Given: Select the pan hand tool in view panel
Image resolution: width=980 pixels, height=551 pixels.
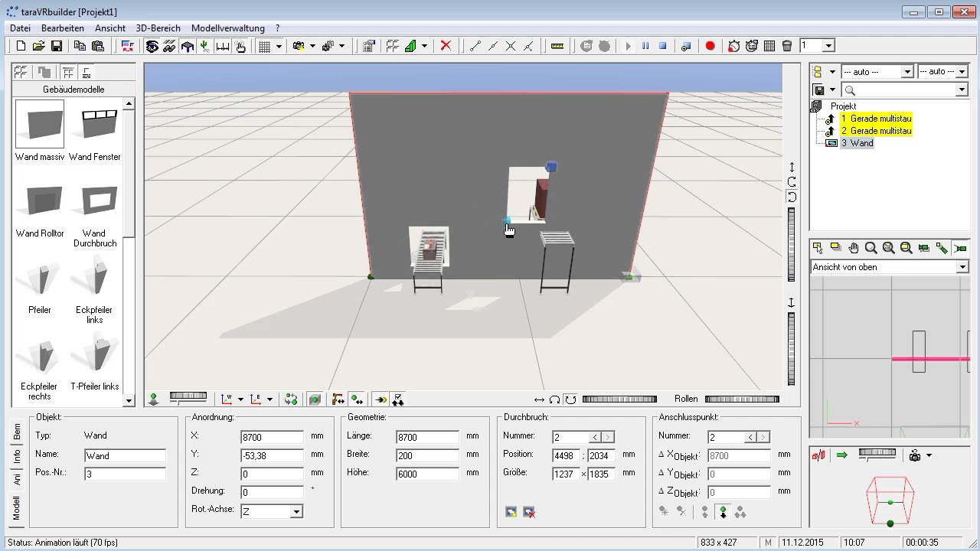Looking at the screenshot, I should point(853,248).
